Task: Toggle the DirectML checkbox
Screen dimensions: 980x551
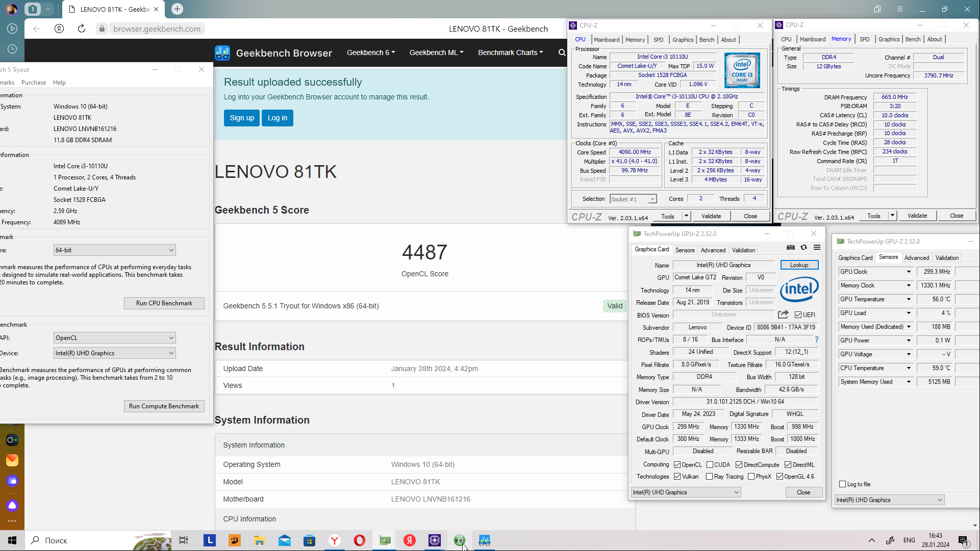Action: tap(788, 465)
